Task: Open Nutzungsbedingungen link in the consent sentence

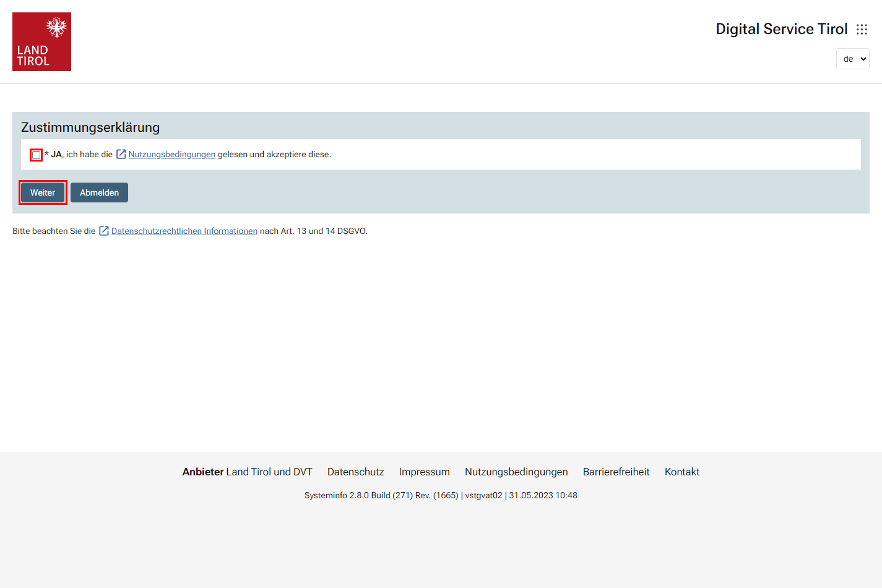Action: pos(171,154)
